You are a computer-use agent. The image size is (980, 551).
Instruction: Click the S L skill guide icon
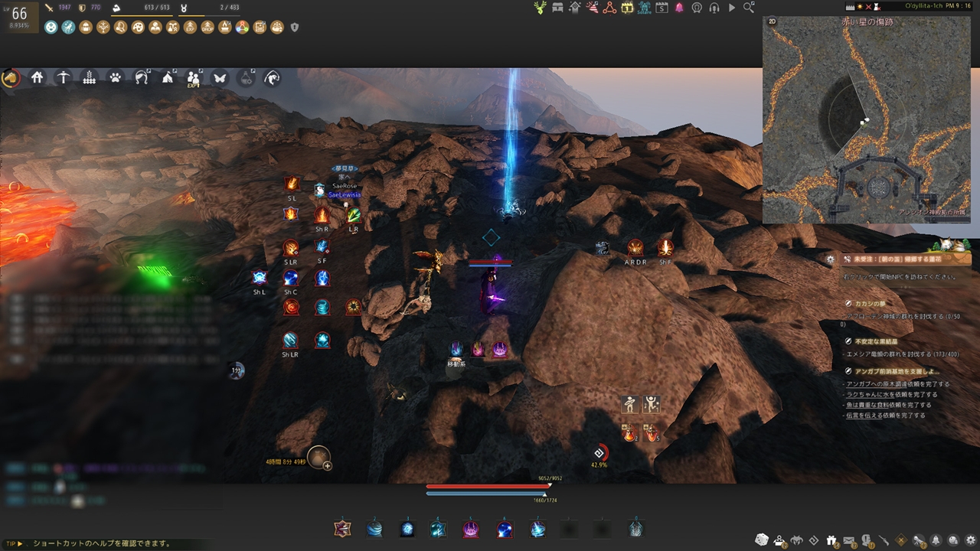click(292, 184)
